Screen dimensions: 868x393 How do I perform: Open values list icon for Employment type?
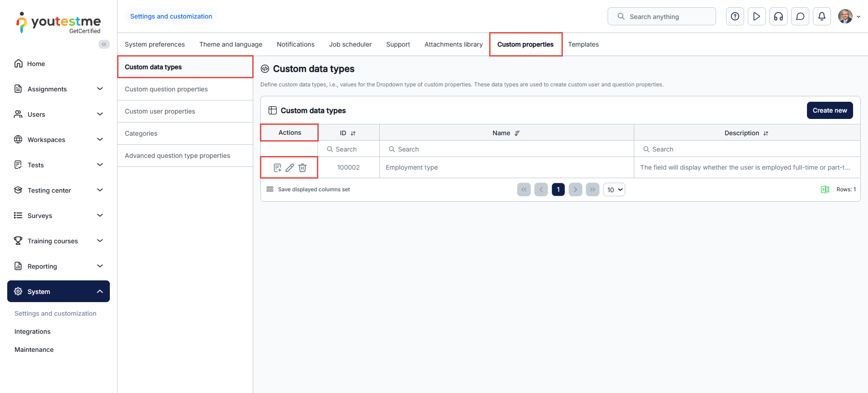pyautogui.click(x=277, y=168)
